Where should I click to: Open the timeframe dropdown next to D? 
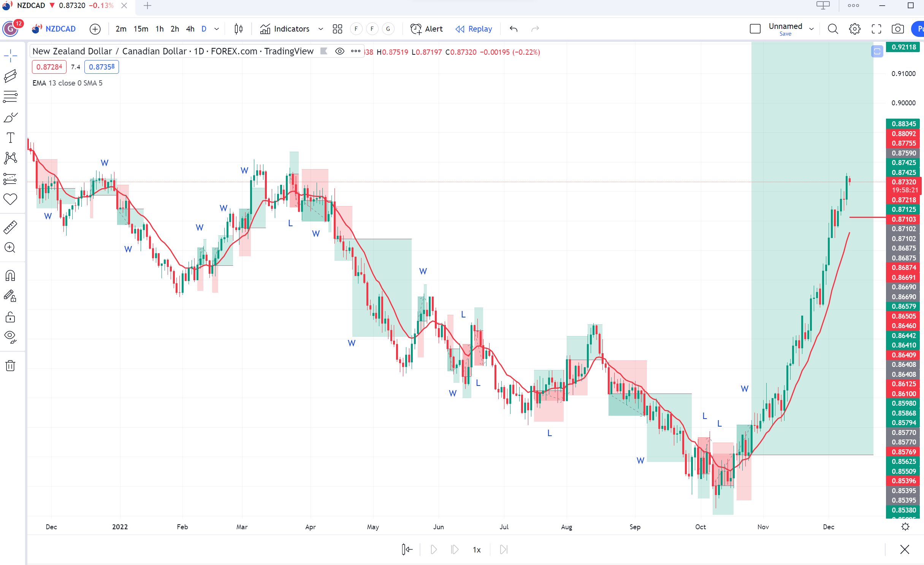pyautogui.click(x=217, y=29)
